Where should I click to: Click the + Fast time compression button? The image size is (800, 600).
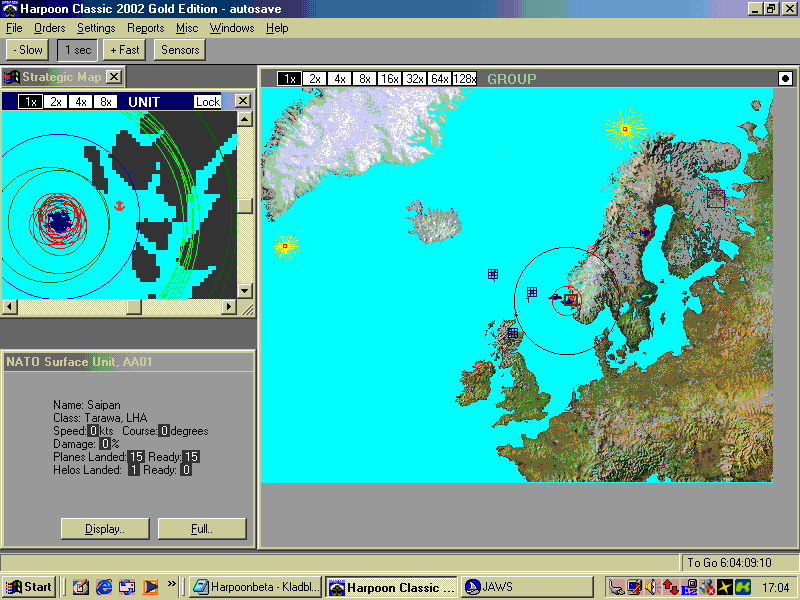point(124,50)
